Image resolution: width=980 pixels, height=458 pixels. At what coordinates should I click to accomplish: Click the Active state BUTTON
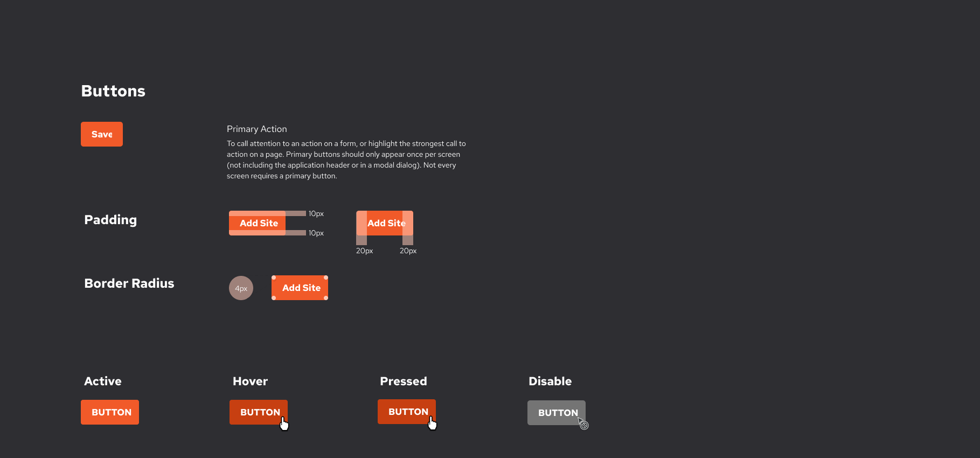click(x=110, y=412)
